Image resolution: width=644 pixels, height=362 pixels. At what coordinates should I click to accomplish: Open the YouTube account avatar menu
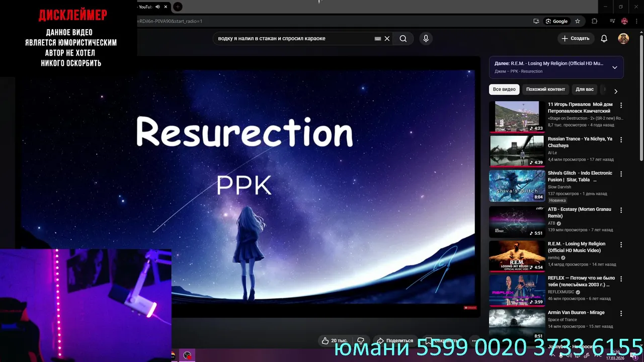[x=623, y=39]
